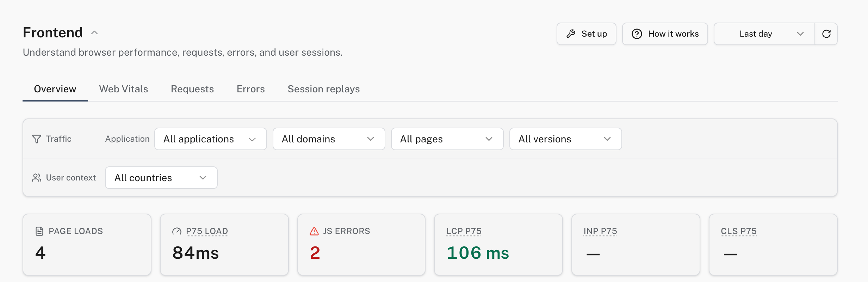Click the User context people icon
Screen dimensions: 868x282
click(x=37, y=178)
